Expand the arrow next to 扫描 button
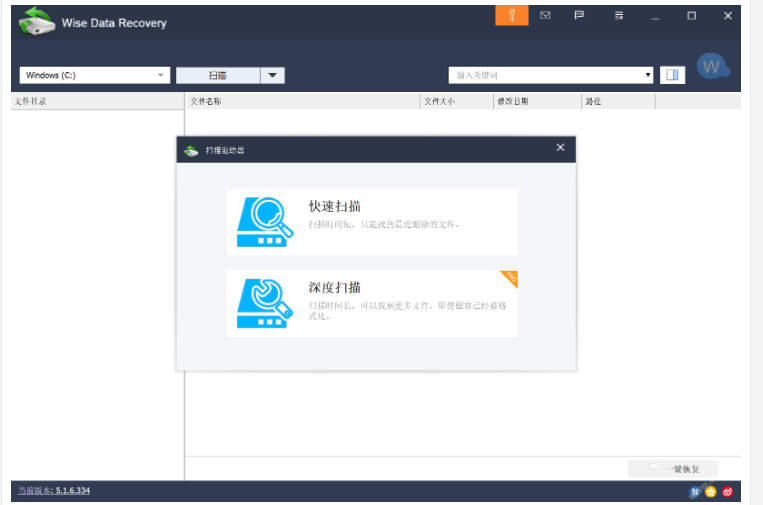The image size is (763, 505). pyautogui.click(x=273, y=75)
